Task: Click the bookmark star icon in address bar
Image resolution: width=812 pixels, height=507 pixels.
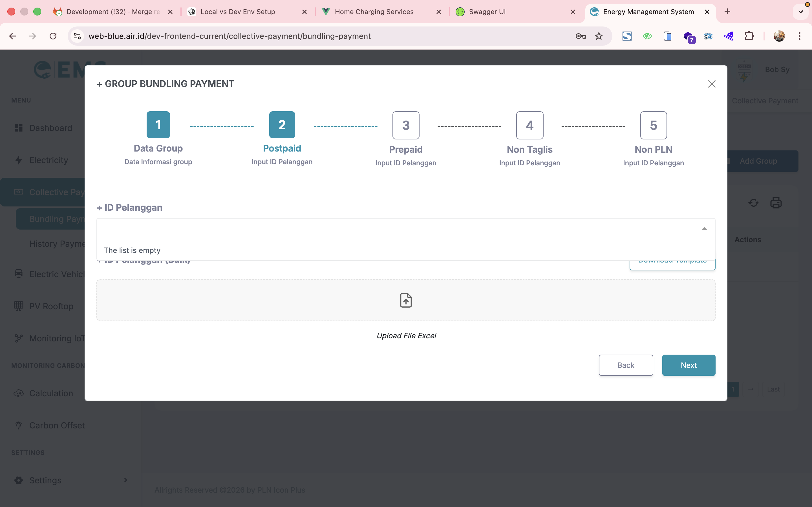Action: coord(599,36)
